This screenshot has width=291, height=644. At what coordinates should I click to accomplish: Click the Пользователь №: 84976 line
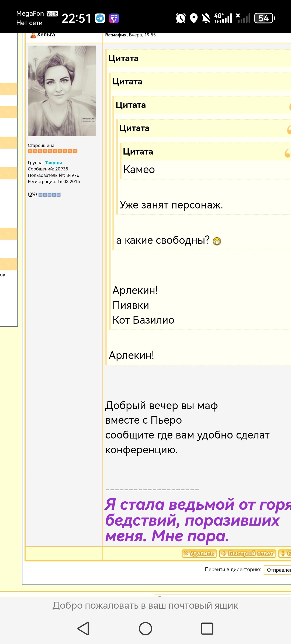click(x=54, y=175)
